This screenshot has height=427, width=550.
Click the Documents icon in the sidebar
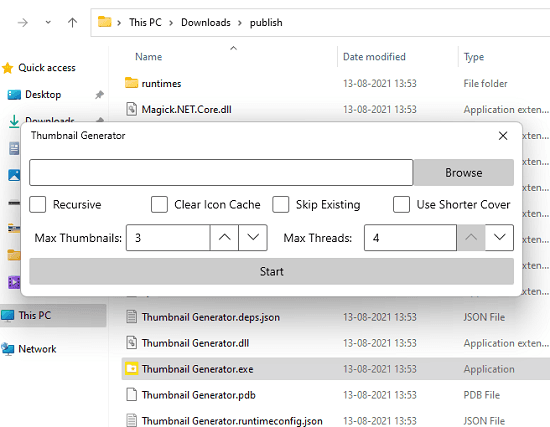tap(14, 148)
